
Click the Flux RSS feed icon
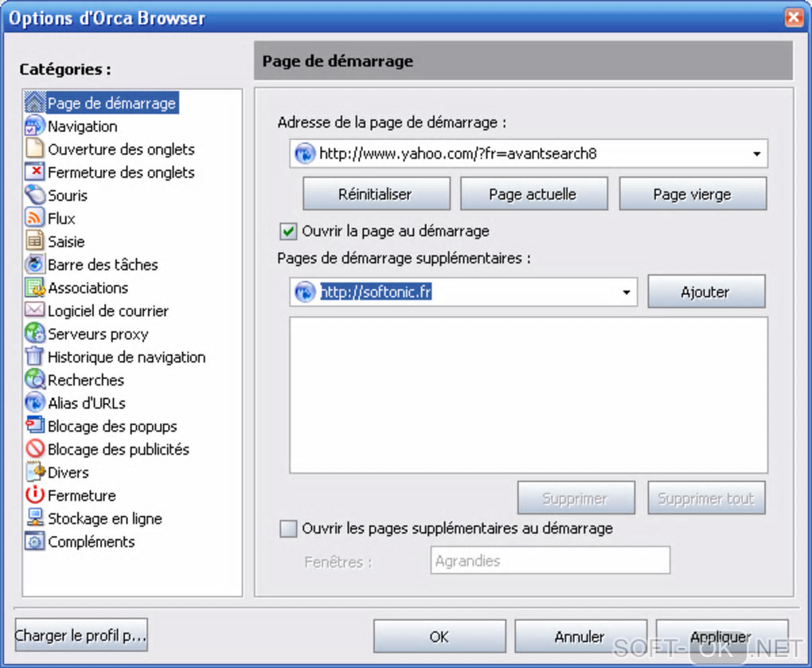[x=34, y=218]
